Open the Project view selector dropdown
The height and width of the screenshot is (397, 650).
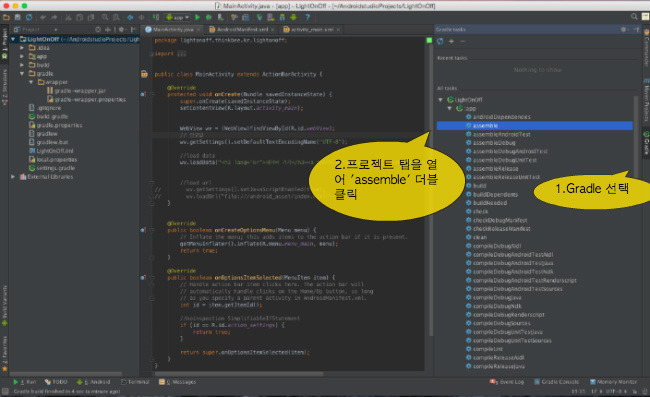[36, 29]
